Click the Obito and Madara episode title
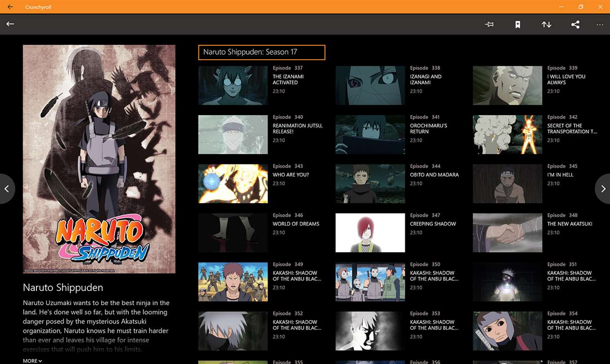The image size is (610, 364). 435,175
